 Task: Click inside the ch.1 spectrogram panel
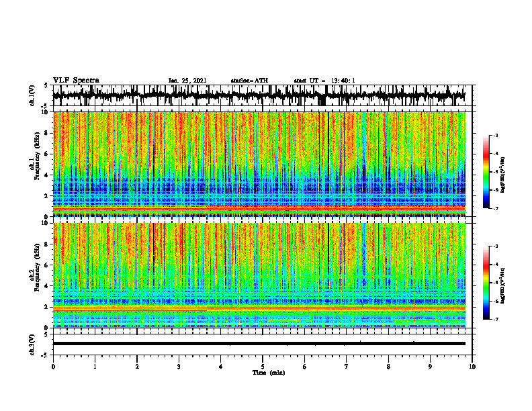pos(259,164)
